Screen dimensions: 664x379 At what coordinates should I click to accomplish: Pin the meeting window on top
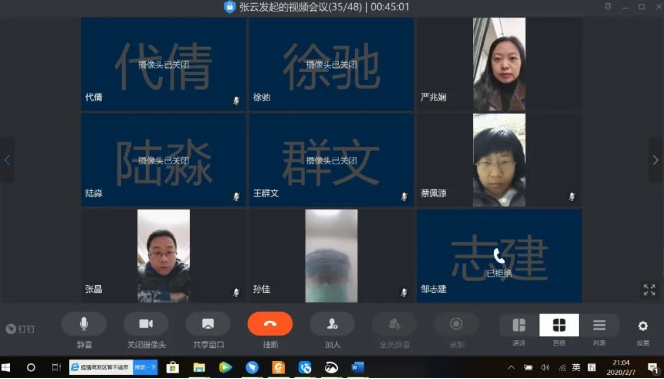point(608,7)
